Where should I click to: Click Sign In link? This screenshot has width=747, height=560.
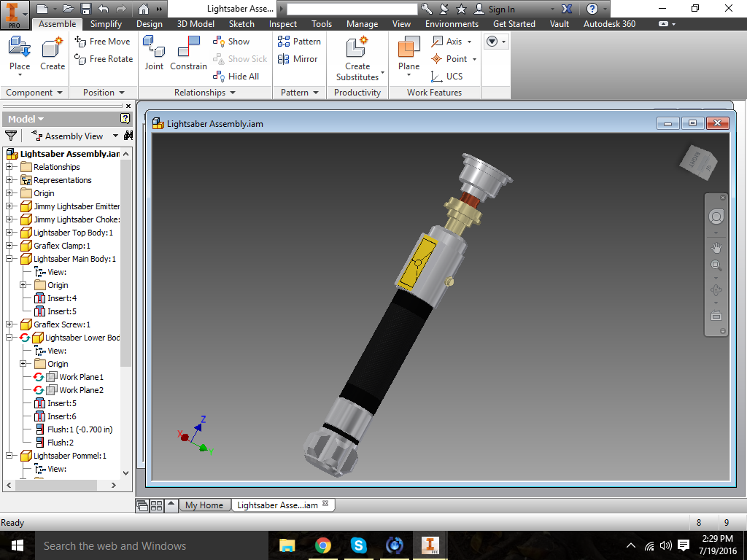(495, 9)
